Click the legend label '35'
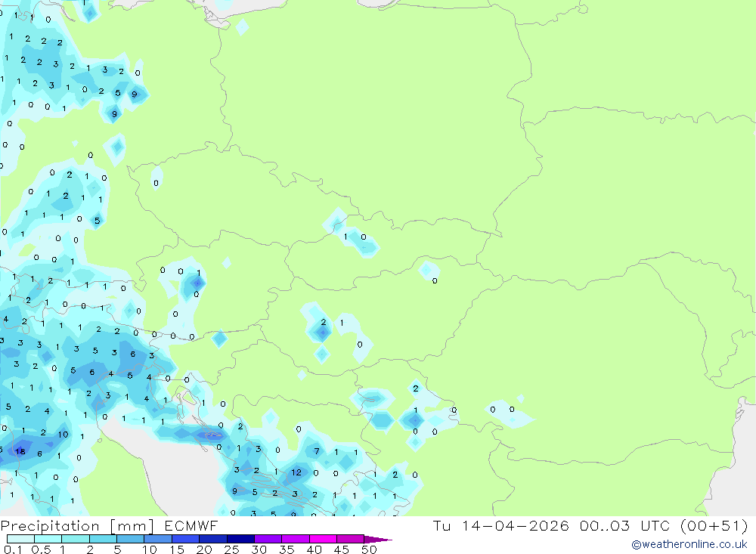The width and height of the screenshot is (756, 554). click(x=287, y=549)
